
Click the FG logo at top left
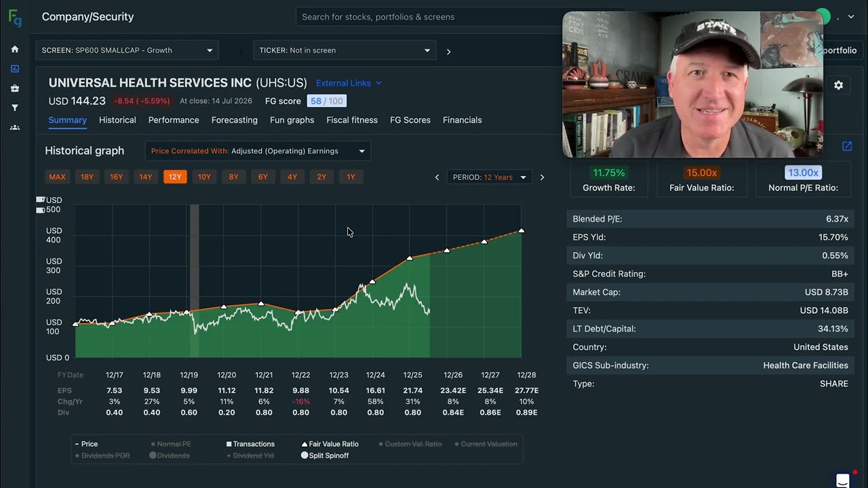(x=15, y=18)
